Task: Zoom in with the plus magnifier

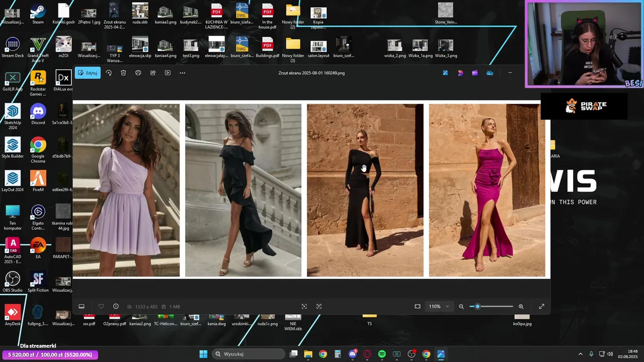Action: coord(521,307)
